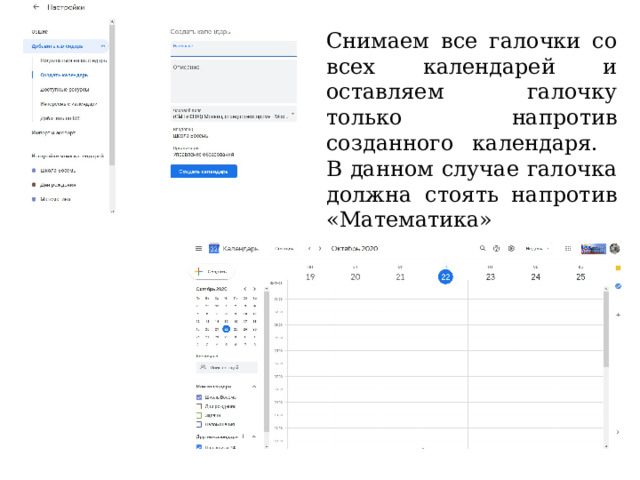This screenshot has width=640, height=480.
Task: Show next month in the mini calendar
Action: tap(254, 289)
